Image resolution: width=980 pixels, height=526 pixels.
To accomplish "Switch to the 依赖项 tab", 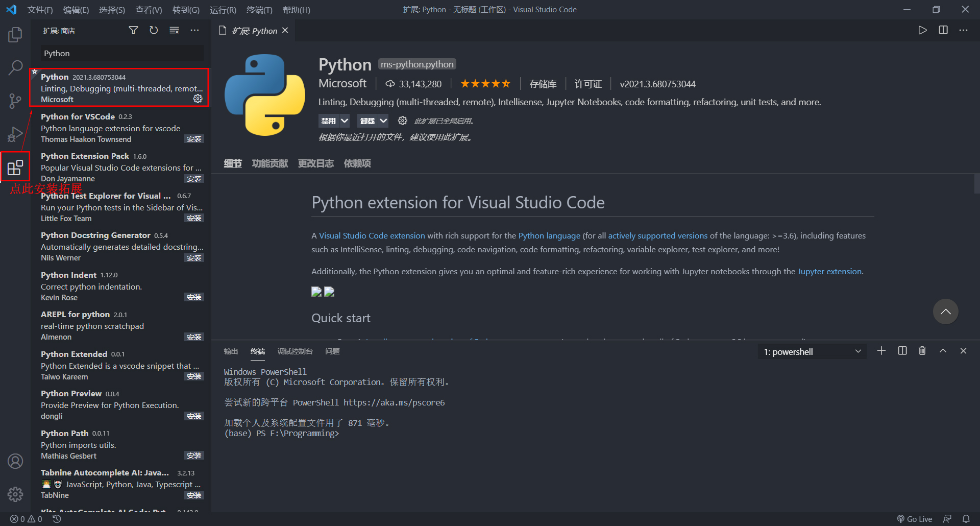I will [x=357, y=163].
